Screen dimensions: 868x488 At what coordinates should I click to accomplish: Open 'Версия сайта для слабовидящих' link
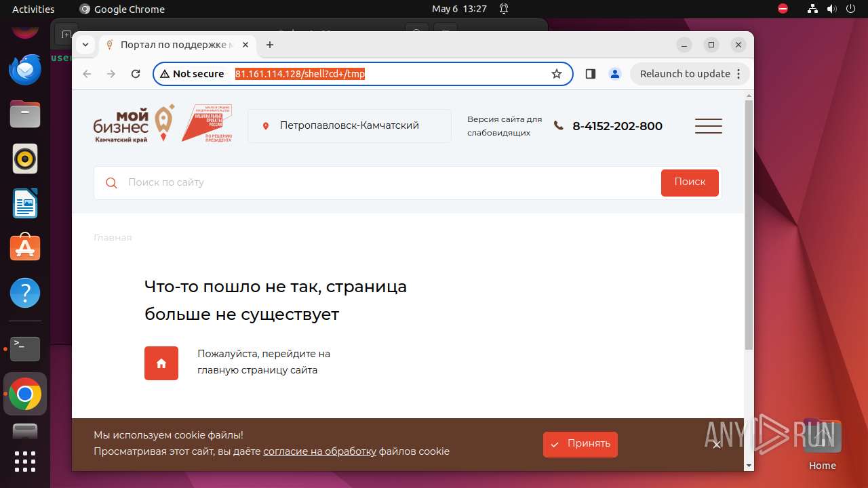click(504, 126)
